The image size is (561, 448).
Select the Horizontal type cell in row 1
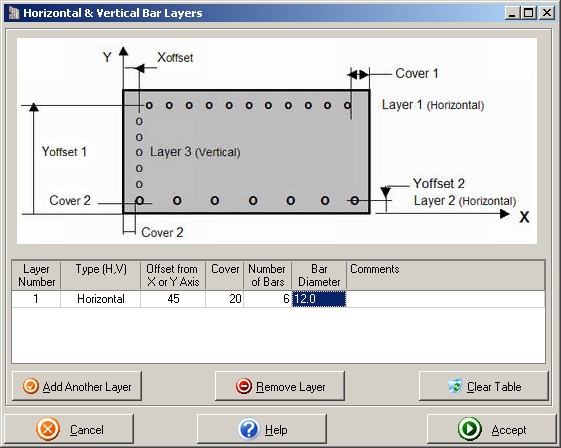tap(101, 299)
